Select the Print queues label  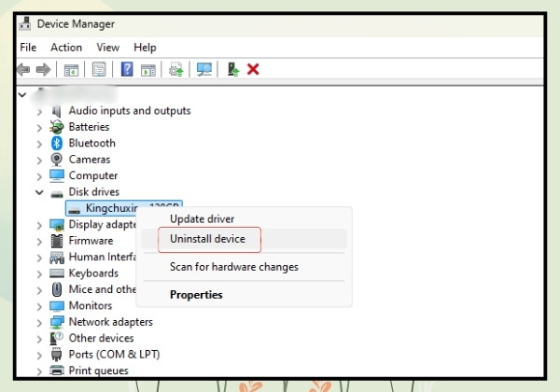[99, 371]
